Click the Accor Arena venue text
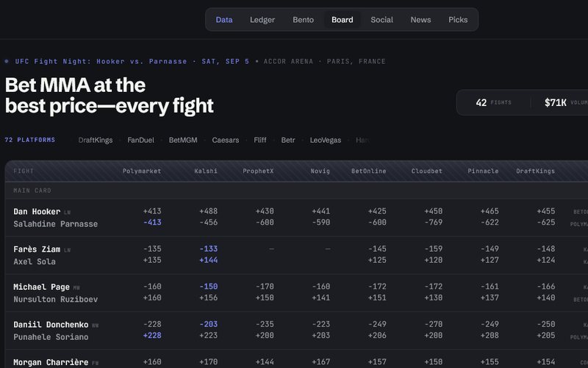The width and height of the screenshot is (588, 368). click(x=288, y=61)
